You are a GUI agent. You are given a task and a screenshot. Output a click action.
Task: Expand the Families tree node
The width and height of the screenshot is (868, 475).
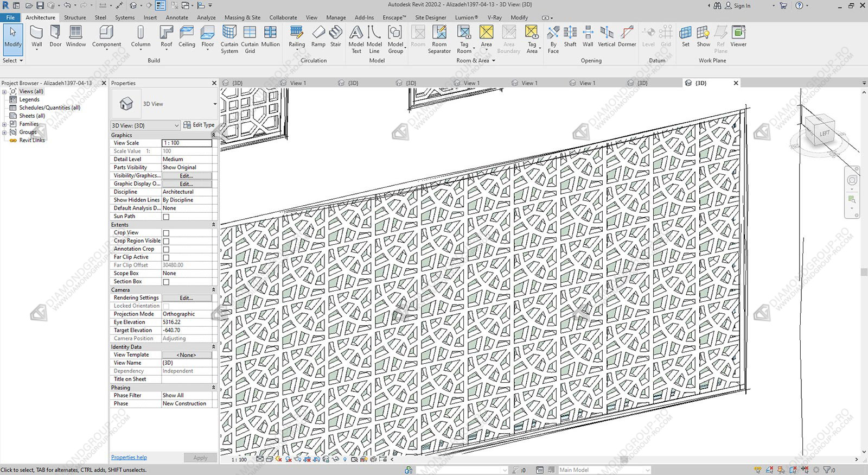(4, 124)
